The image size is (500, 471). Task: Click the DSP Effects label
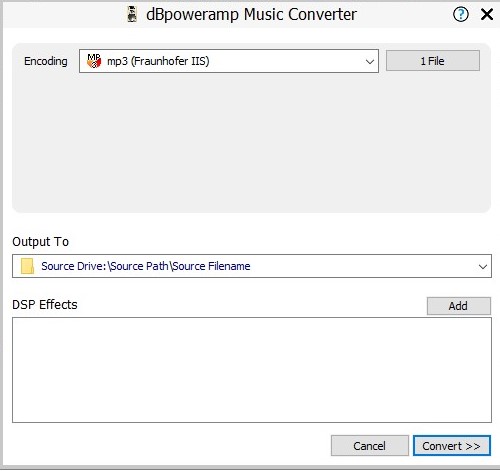(x=45, y=305)
